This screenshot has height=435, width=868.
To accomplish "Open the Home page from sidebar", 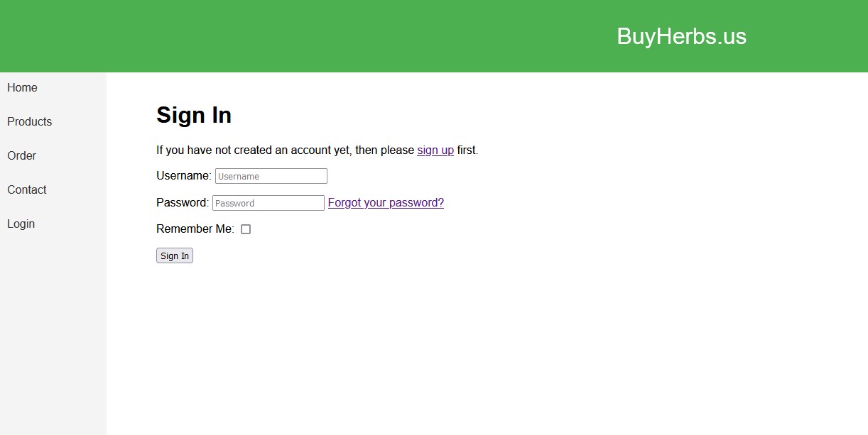I will [22, 88].
